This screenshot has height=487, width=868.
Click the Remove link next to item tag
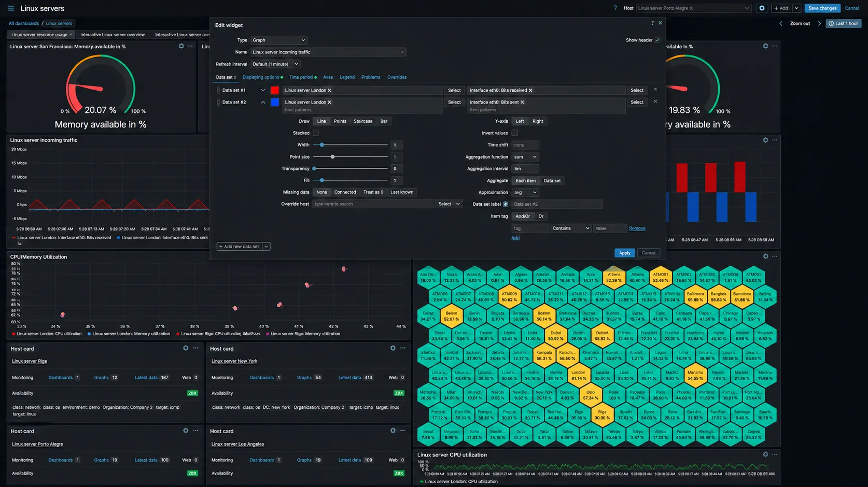637,228
